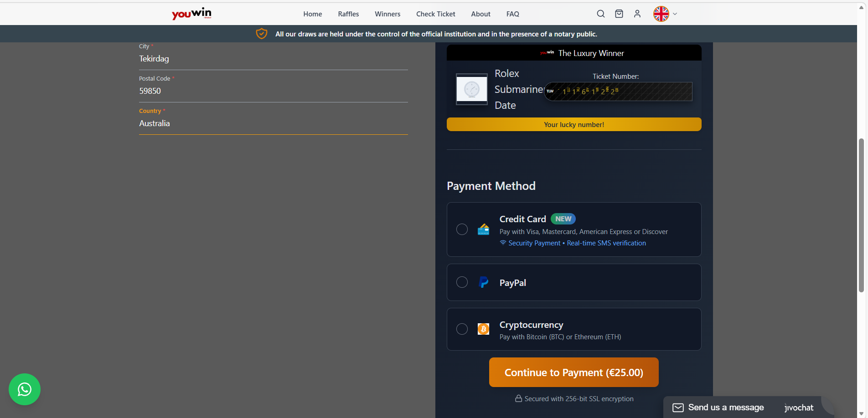This screenshot has width=868, height=418.
Task: Select the Credit Card payment radio button
Action: [462, 229]
